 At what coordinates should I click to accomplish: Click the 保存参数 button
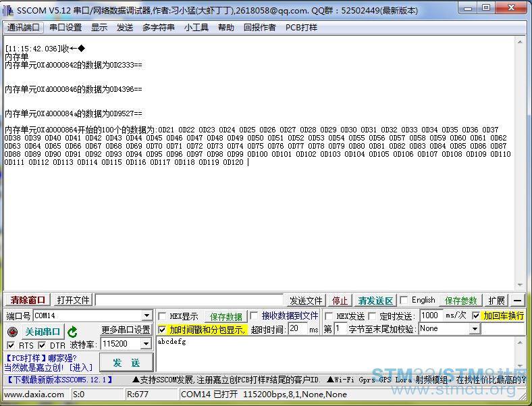pos(460,301)
